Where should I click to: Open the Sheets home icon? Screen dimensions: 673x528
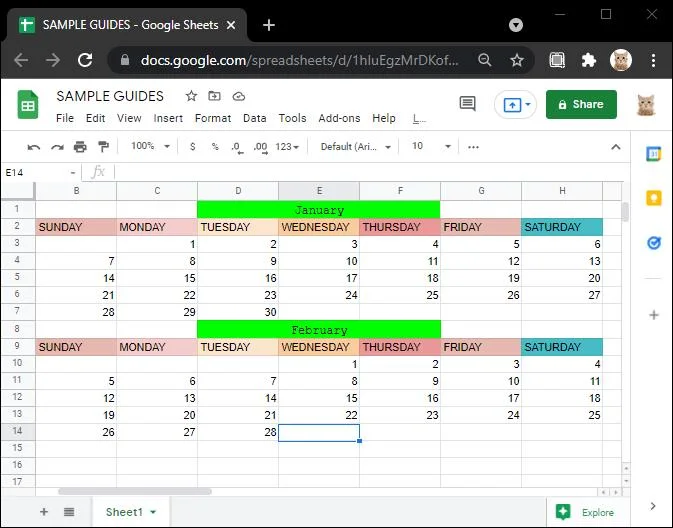pyautogui.click(x=28, y=104)
